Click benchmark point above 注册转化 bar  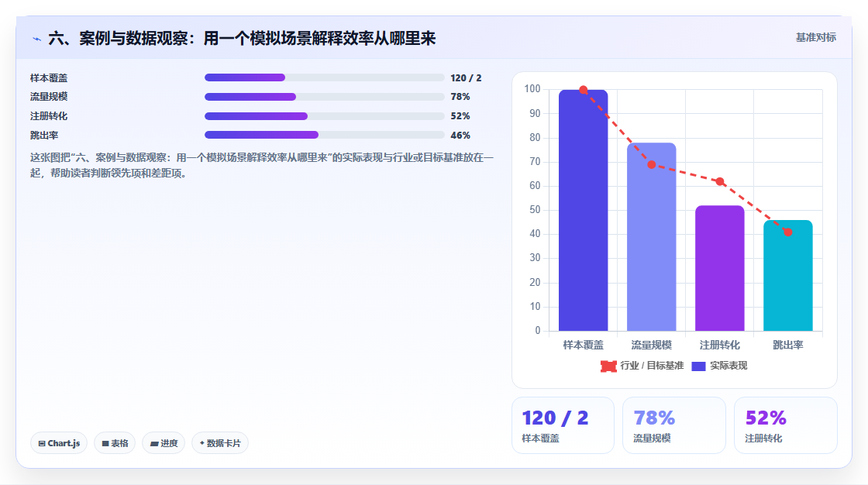pos(720,181)
